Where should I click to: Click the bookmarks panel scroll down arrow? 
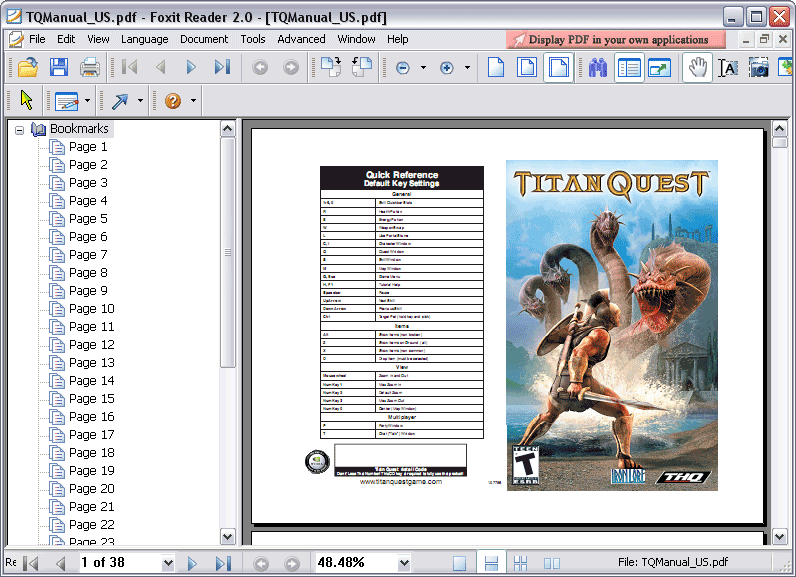coord(227,537)
